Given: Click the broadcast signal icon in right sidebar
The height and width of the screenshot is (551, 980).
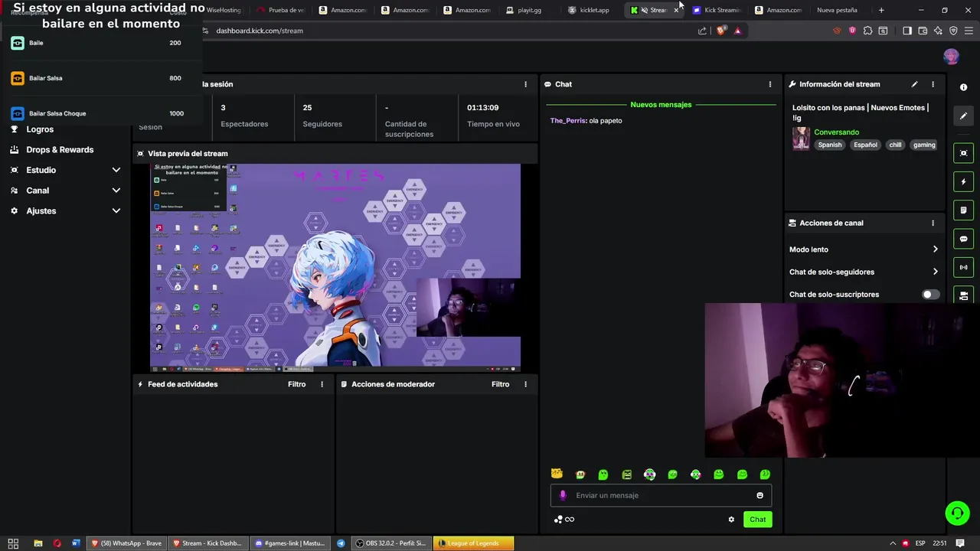Looking at the screenshot, I should [963, 267].
